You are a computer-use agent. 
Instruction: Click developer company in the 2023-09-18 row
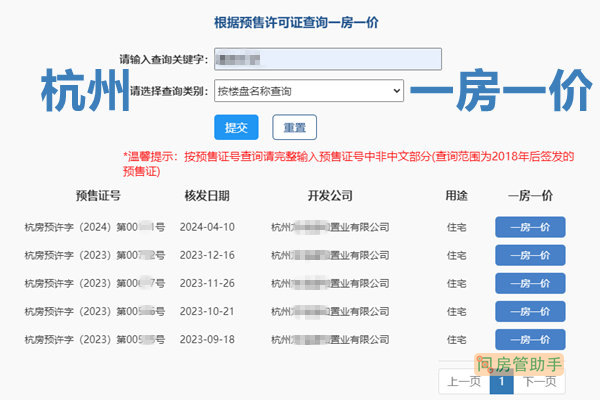pos(330,340)
